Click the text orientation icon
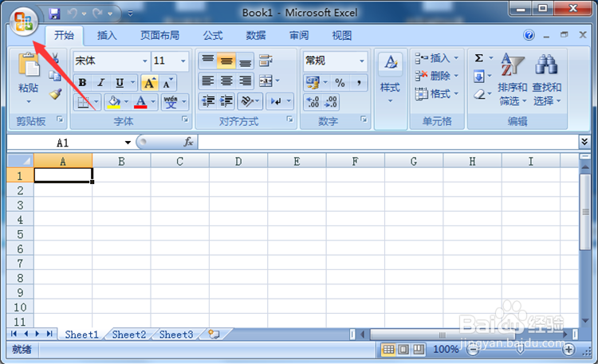The image size is (598, 364). (247, 101)
